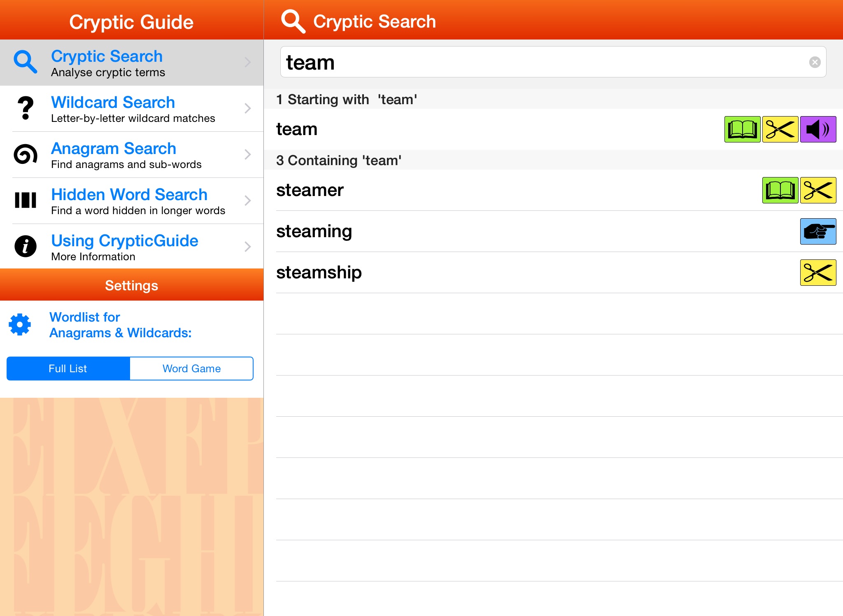Open Wildcard Search via its chevron
Image resolution: width=843 pixels, height=616 pixels.
(x=247, y=108)
